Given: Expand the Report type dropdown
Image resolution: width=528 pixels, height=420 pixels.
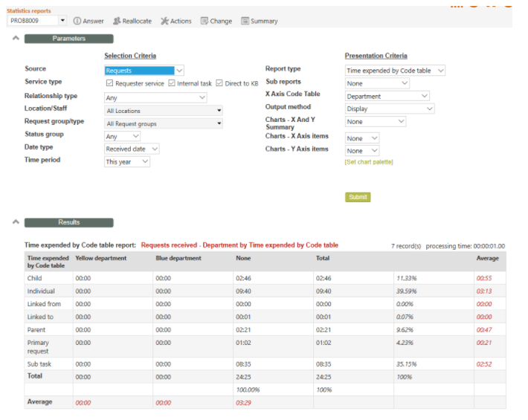Looking at the screenshot, I should [x=395, y=71].
